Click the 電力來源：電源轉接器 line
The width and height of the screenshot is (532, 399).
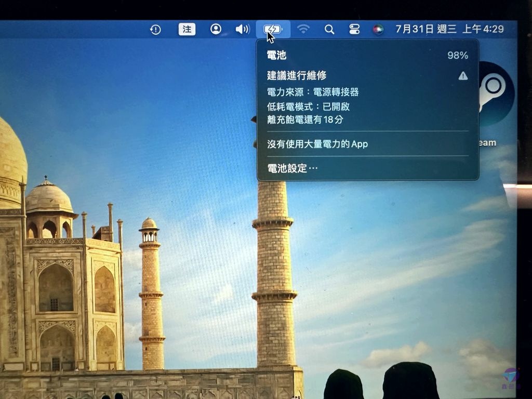(x=313, y=92)
